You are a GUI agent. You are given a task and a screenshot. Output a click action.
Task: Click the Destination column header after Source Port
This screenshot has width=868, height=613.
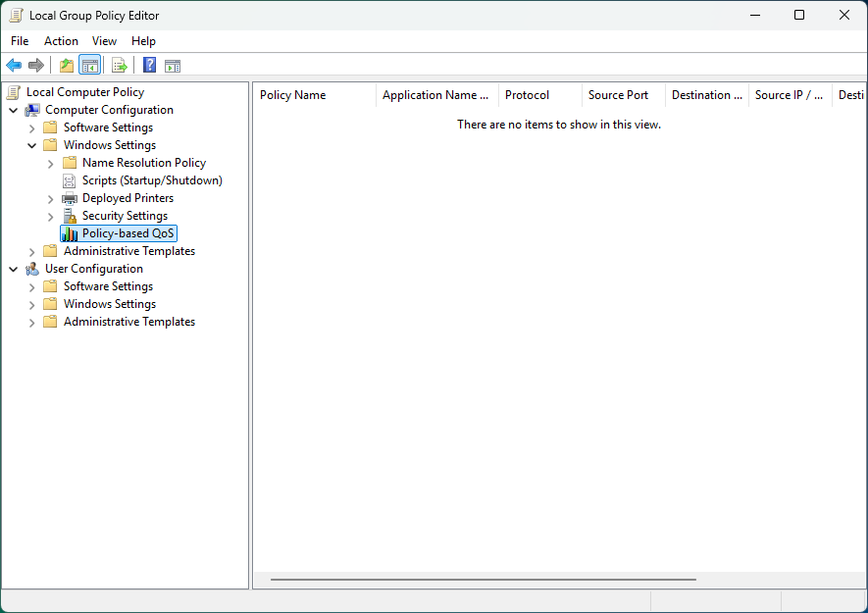click(x=707, y=95)
